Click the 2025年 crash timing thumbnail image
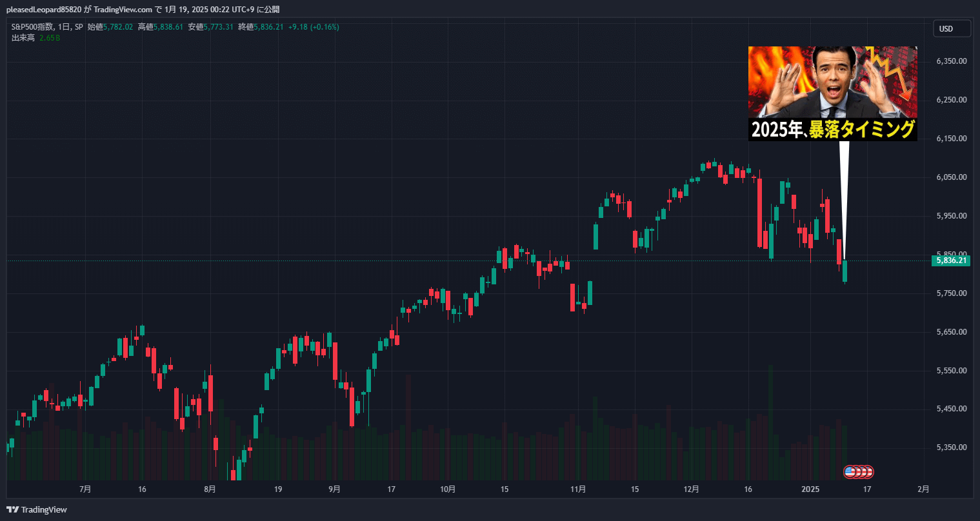980x521 pixels. (x=832, y=93)
